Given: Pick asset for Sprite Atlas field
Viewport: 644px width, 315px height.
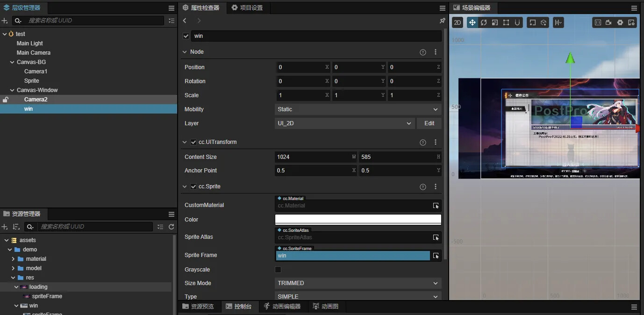Looking at the screenshot, I should pyautogui.click(x=436, y=237).
